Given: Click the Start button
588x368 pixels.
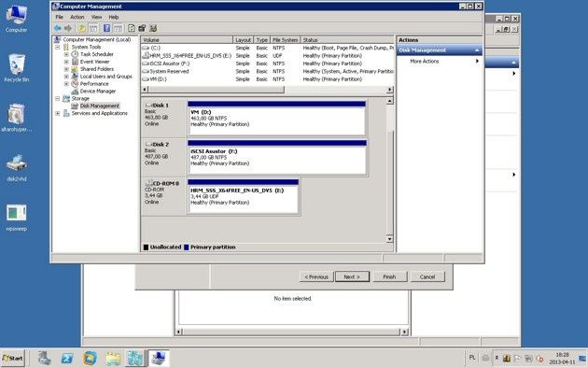Looking at the screenshot, I should 13,359.
